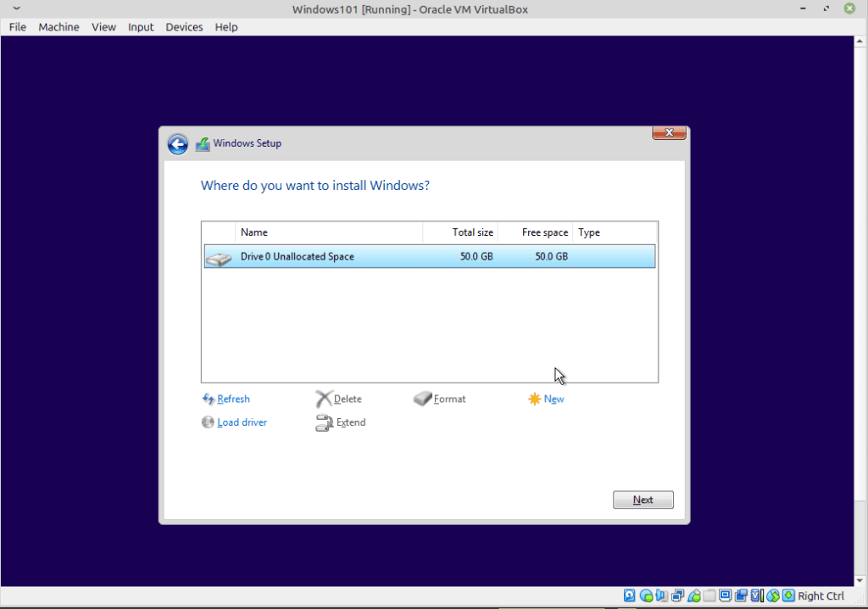
Task: Open the Devices menu
Action: point(184,27)
